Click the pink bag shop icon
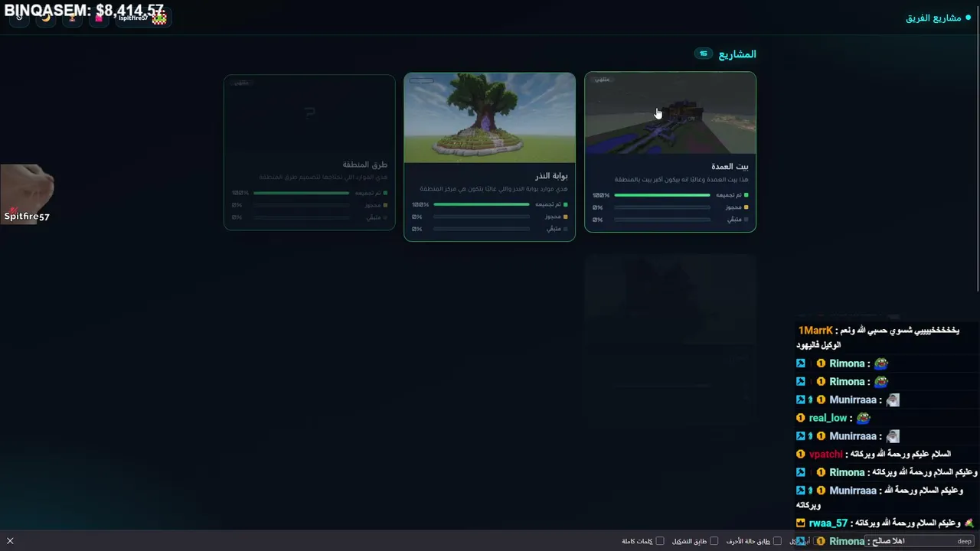 click(98, 18)
